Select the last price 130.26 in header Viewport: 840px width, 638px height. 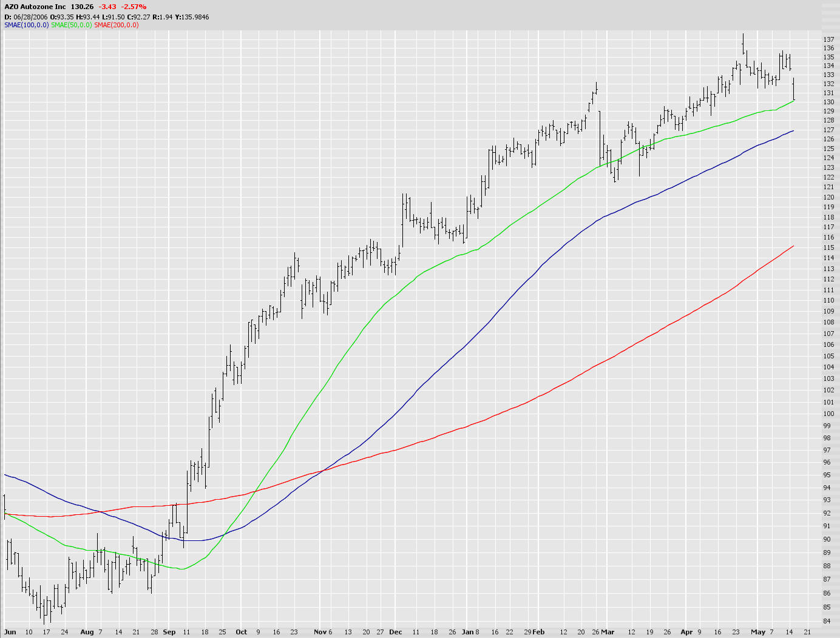pyautogui.click(x=82, y=7)
